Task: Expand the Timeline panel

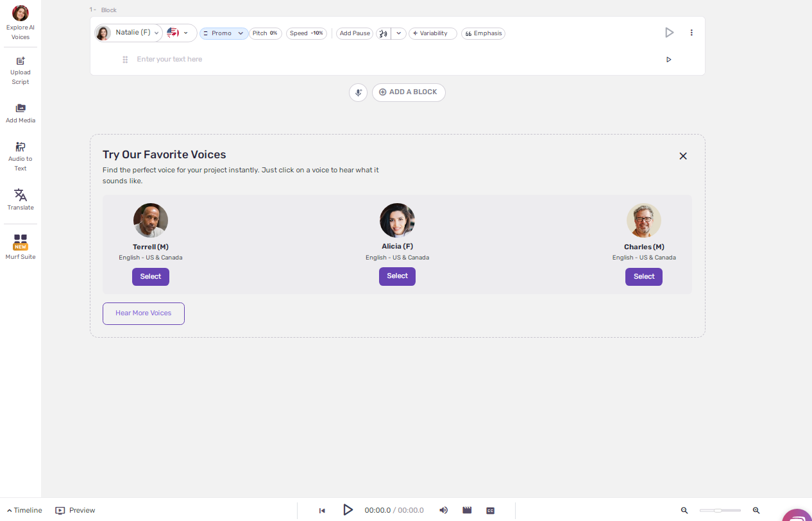Action: (24, 510)
